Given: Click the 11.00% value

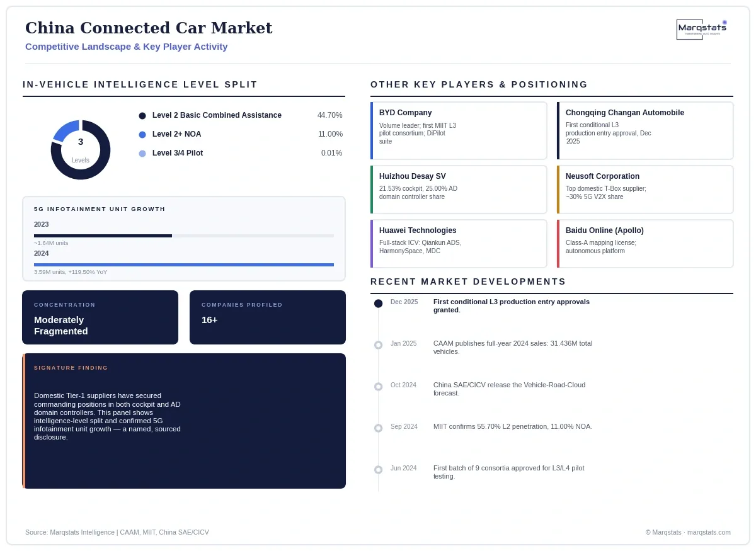Looking at the screenshot, I should click(330, 134).
